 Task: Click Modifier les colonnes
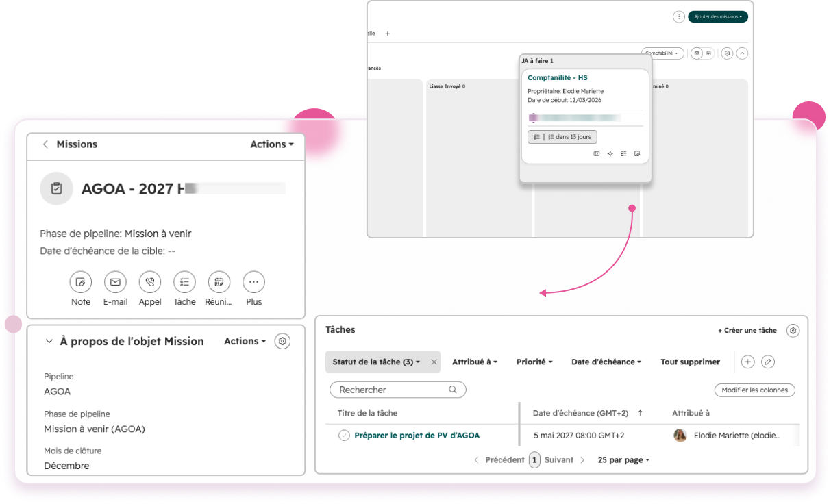(x=755, y=390)
